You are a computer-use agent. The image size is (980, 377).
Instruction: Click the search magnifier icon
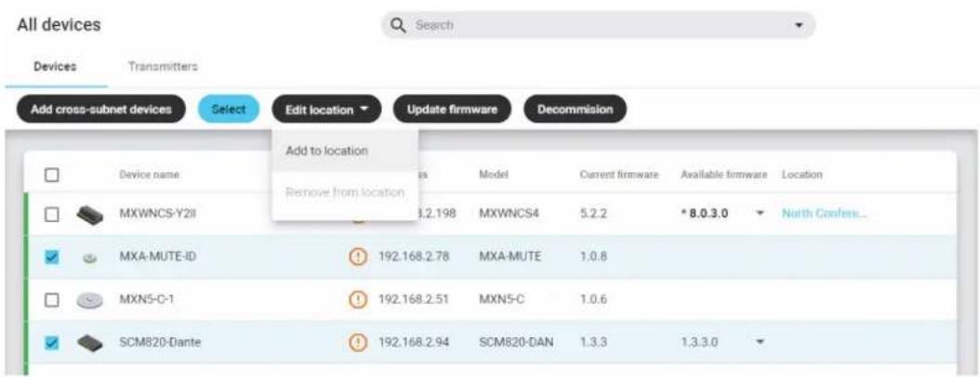[398, 26]
